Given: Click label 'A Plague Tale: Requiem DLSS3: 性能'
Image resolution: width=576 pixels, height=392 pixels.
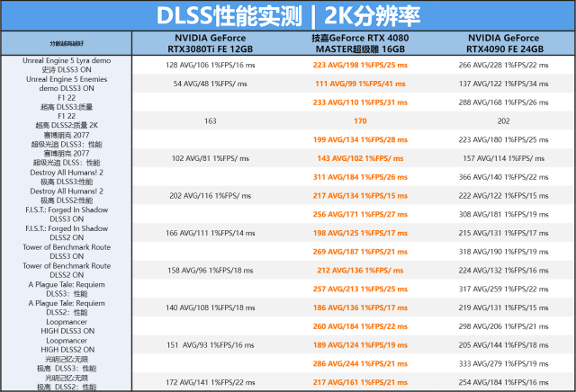Looking at the screenshot, I should [x=67, y=289].
